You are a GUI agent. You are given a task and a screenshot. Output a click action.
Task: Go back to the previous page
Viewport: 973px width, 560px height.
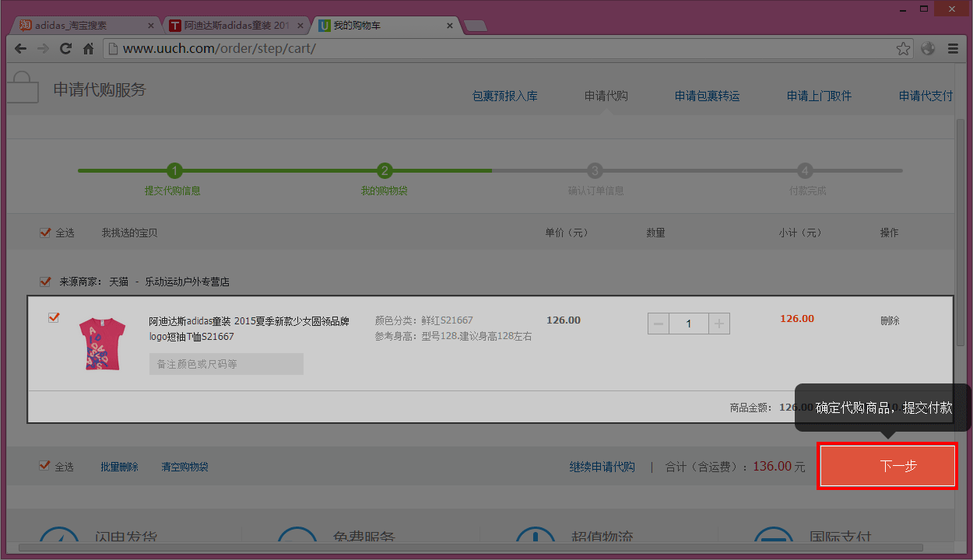21,48
